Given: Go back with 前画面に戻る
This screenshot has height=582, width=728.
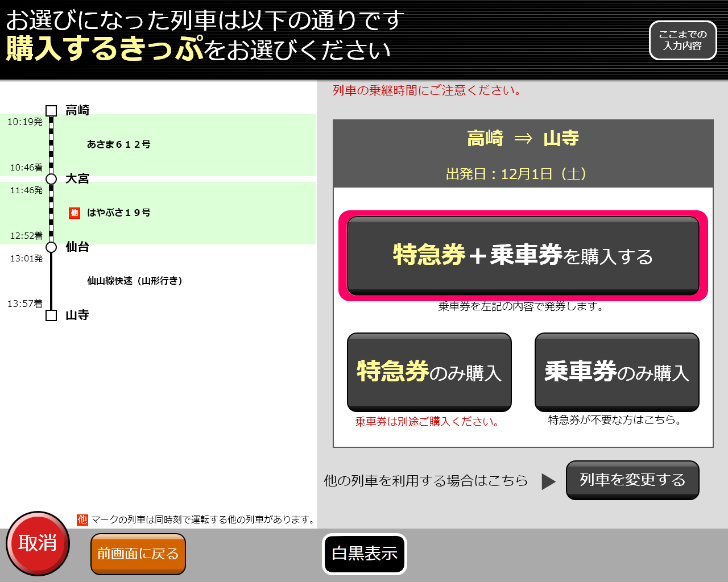Looking at the screenshot, I should pos(138,554).
